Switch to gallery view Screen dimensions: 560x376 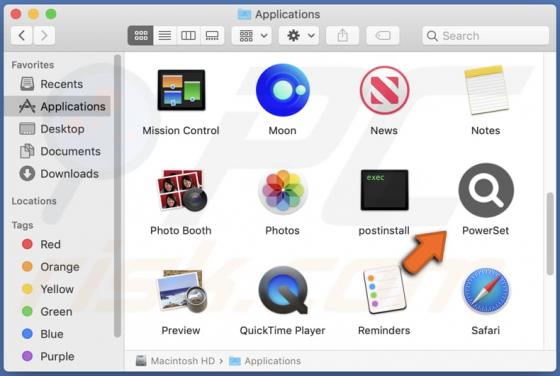(x=212, y=35)
